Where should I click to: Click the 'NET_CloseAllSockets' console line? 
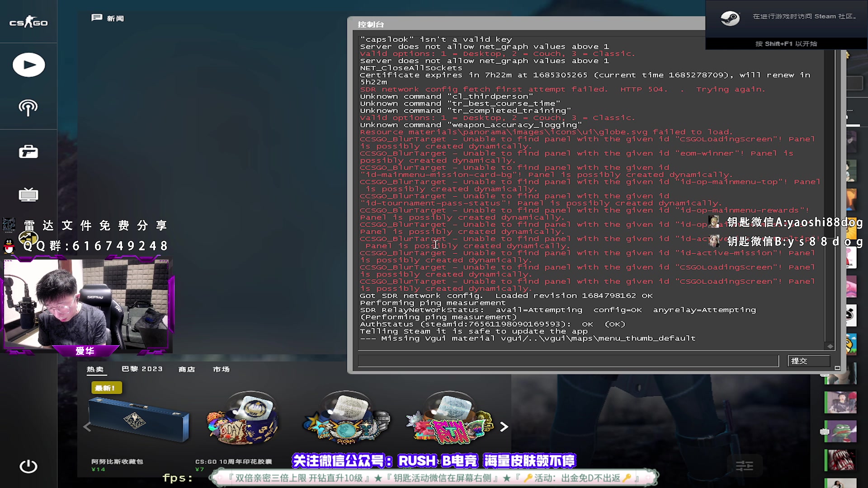tap(411, 68)
